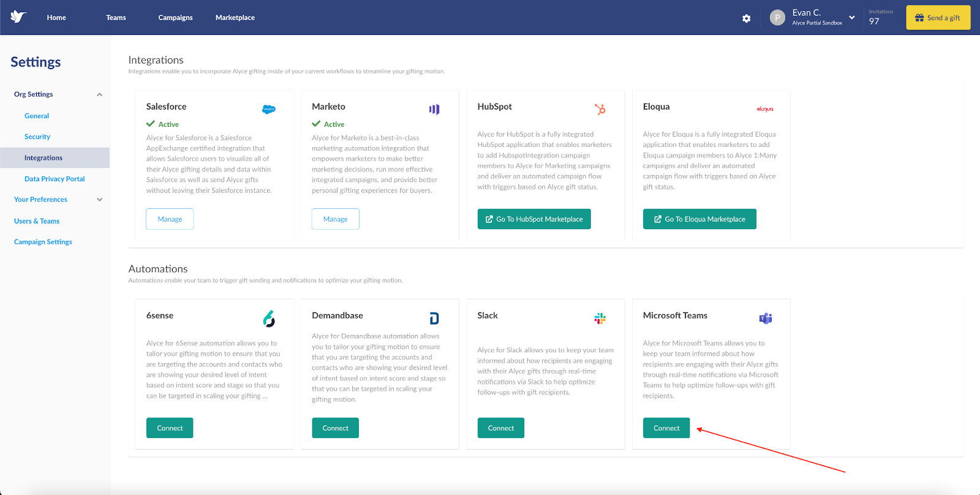
Task: Click the user avatar circle
Action: (777, 18)
